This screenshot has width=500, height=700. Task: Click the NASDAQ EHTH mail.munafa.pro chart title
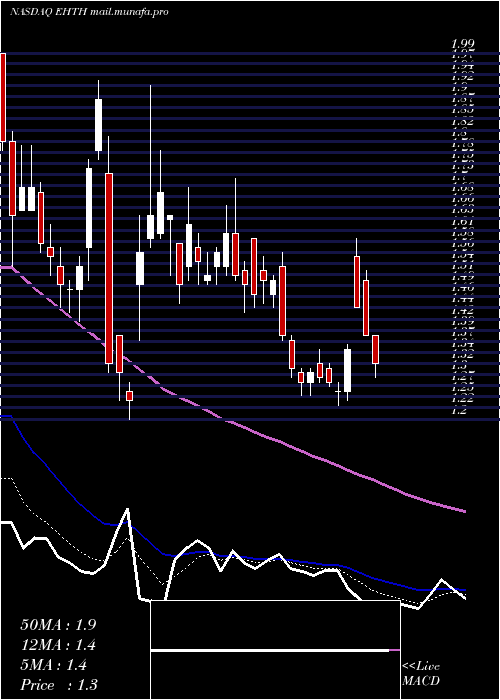pos(89,12)
